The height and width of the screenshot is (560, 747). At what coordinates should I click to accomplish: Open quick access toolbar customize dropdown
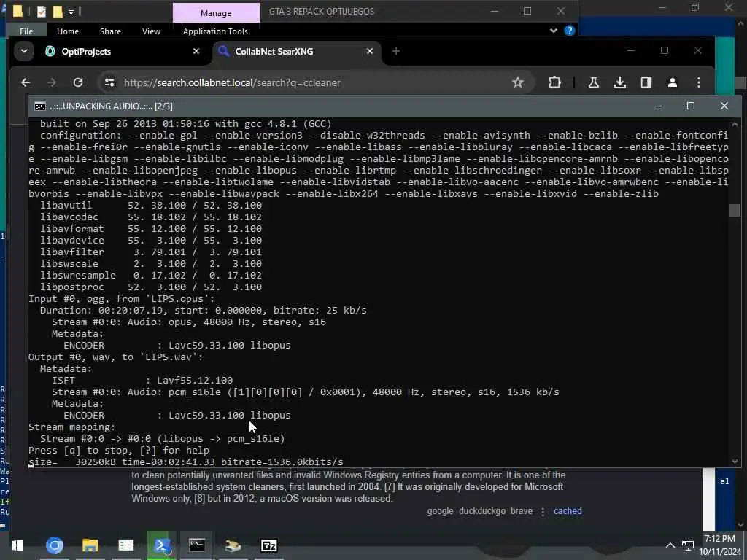tap(71, 12)
